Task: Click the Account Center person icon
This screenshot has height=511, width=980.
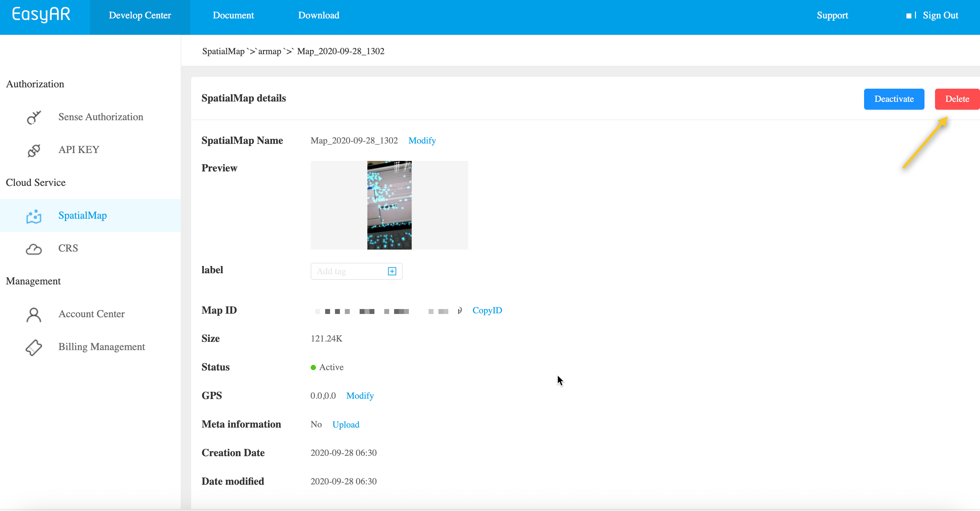Action: [x=33, y=314]
